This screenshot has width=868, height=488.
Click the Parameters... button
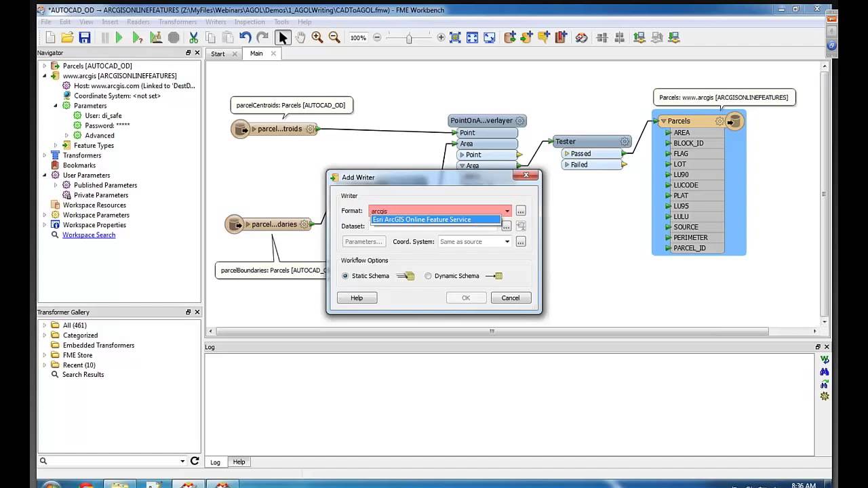click(364, 242)
